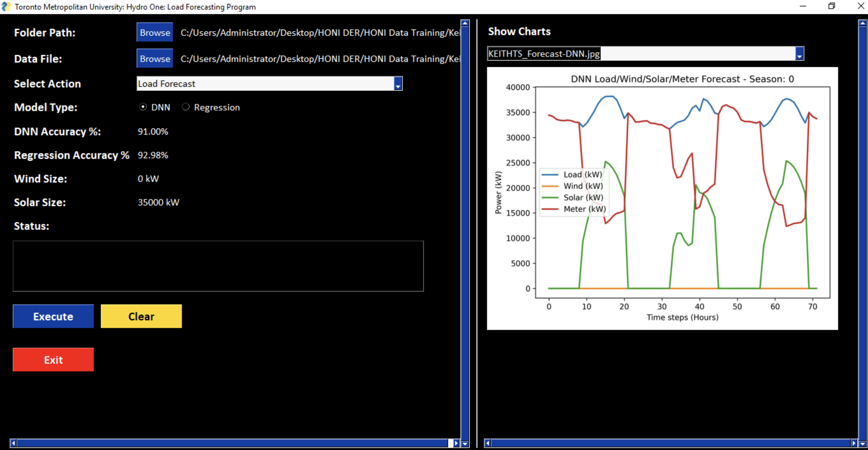Browse for the Folder Path
Image resolution: width=868 pixels, height=450 pixels.
[155, 32]
